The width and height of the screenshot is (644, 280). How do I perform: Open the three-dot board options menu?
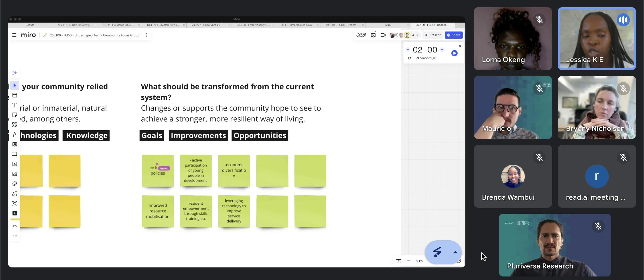click(146, 35)
